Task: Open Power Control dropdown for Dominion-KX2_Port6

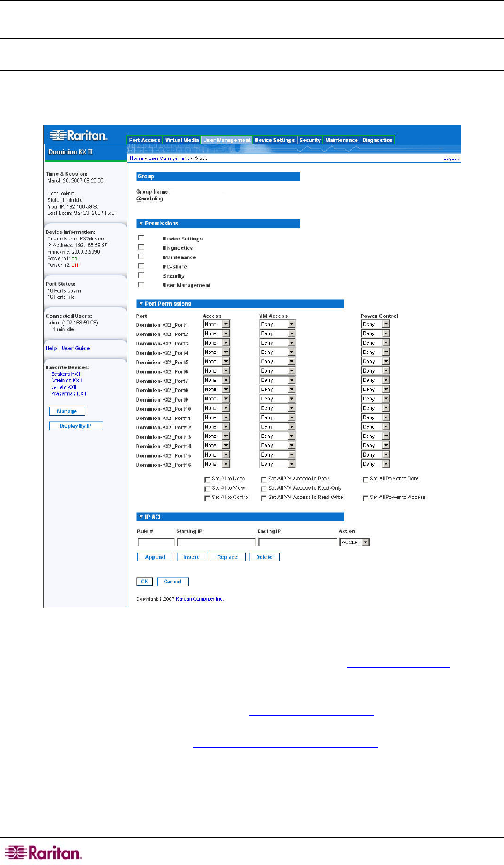Action: point(375,371)
